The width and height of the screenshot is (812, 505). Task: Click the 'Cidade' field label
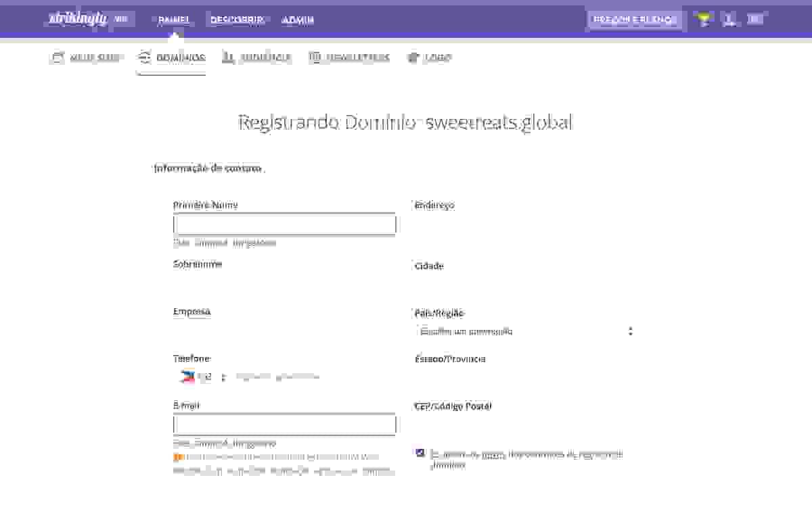429,266
